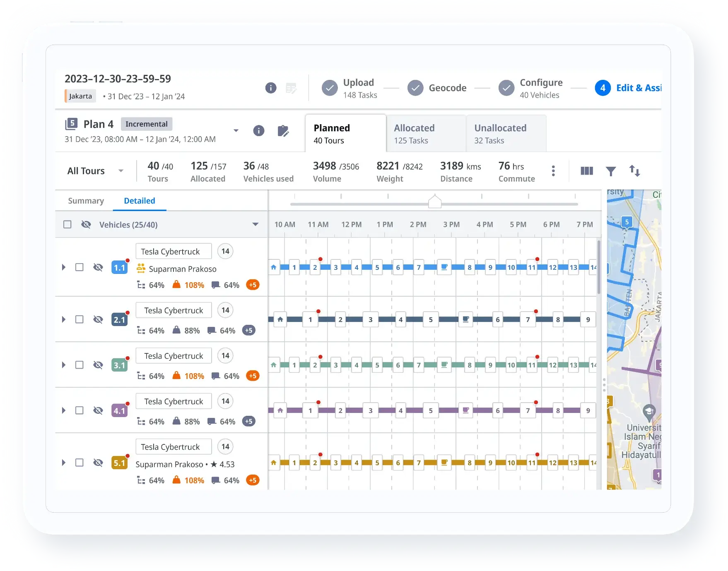Image resolution: width=728 pixels, height=571 pixels.
Task: Expand vehicle row 4.1 details
Action: coord(63,410)
